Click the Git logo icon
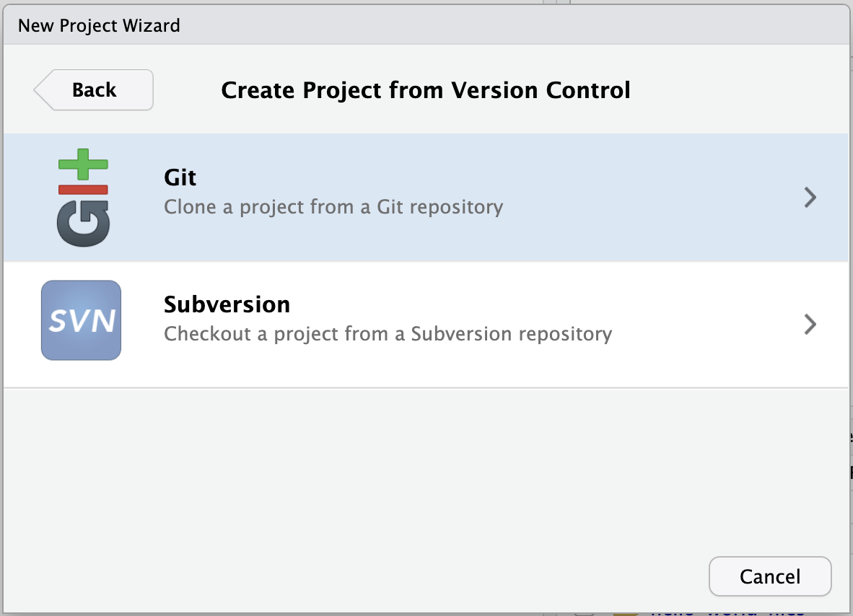The width and height of the screenshot is (853, 616). pos(83,197)
